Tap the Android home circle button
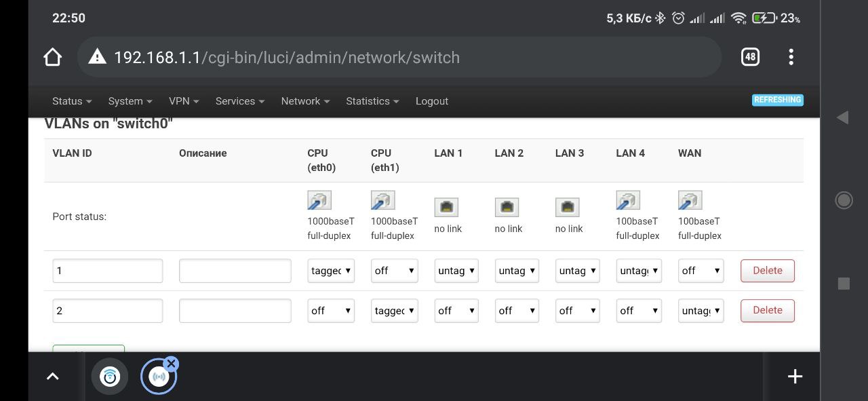 (844, 200)
